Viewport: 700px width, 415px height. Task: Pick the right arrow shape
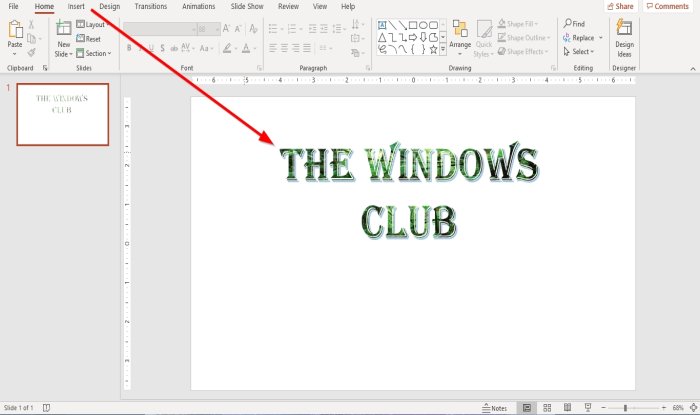[413, 37]
